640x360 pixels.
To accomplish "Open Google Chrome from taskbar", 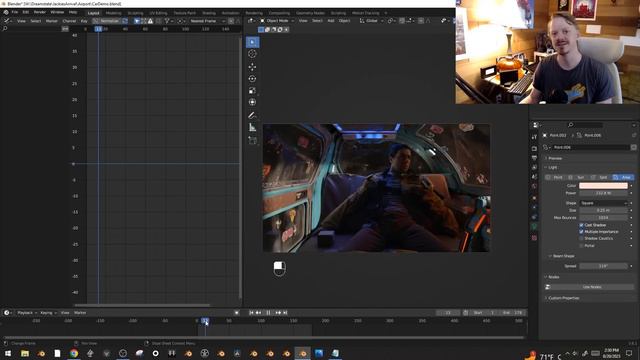I will pos(73,353).
